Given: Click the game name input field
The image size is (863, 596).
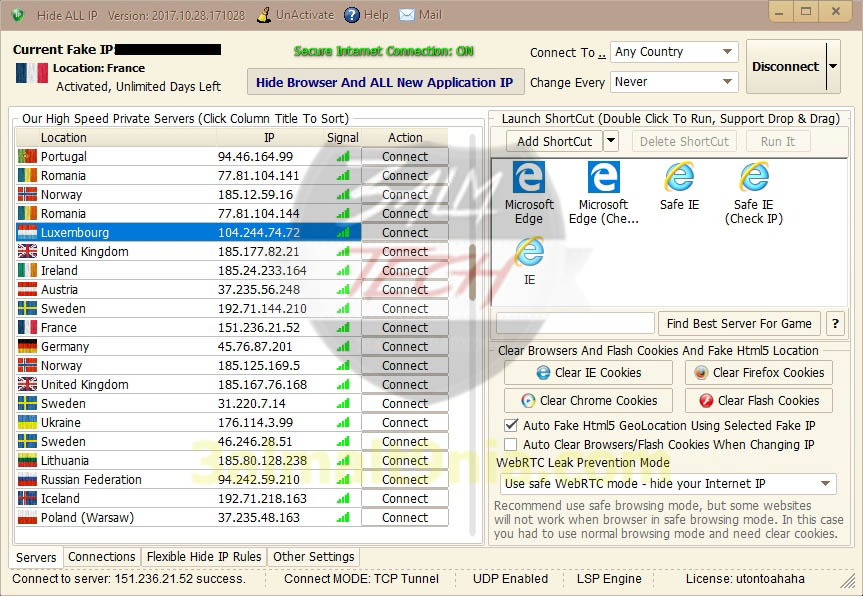Looking at the screenshot, I should point(575,324).
